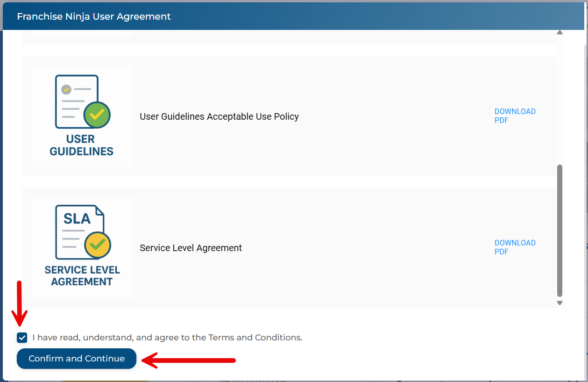The image size is (588, 382).
Task: Click the 'SERVICE LEVEL AGREEMENT' caption under the icon
Action: [x=82, y=276]
